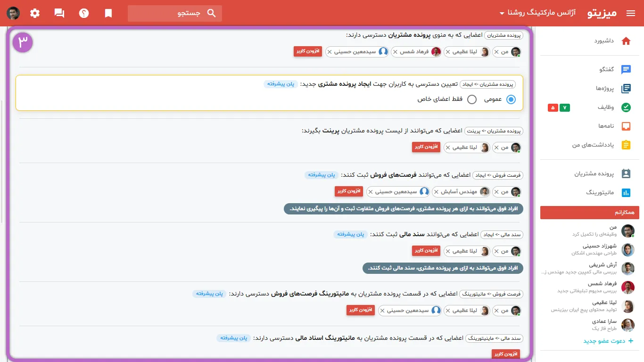Click the پلن پیشرفته badge in ایجاد پرونده مشتری row
The height and width of the screenshot is (362, 644).
pyautogui.click(x=281, y=84)
